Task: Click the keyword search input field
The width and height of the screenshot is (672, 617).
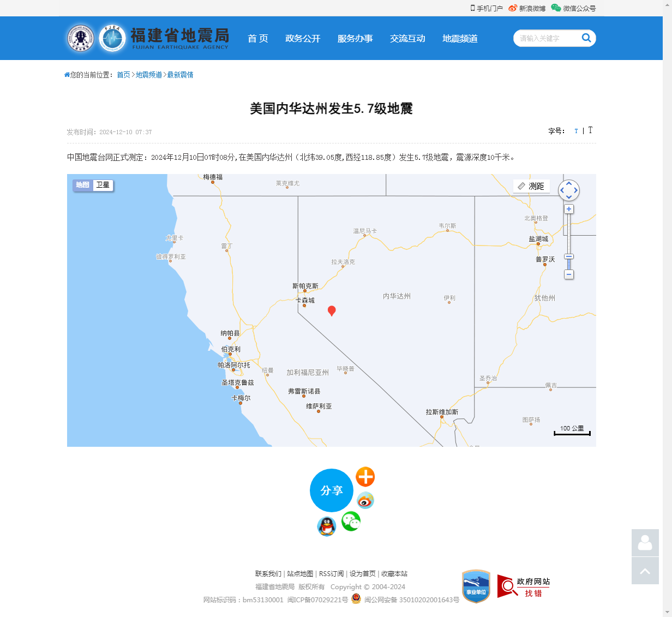Action: click(545, 38)
